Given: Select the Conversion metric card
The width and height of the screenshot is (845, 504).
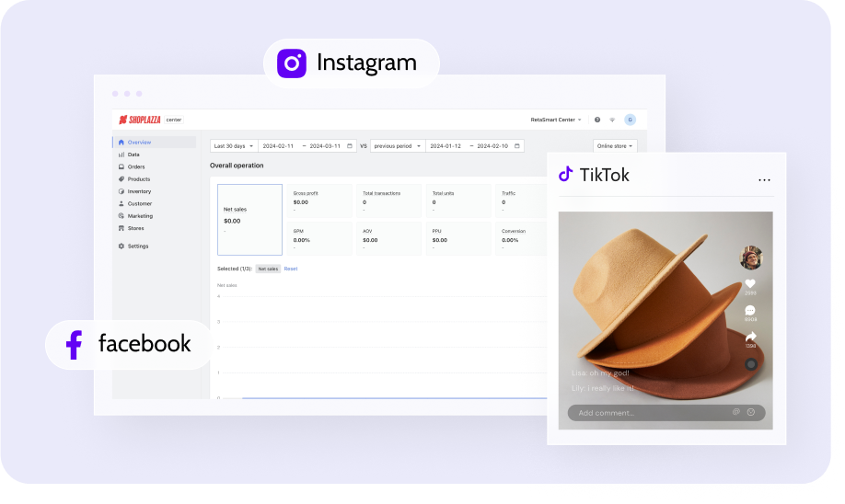Looking at the screenshot, I should point(522,238).
